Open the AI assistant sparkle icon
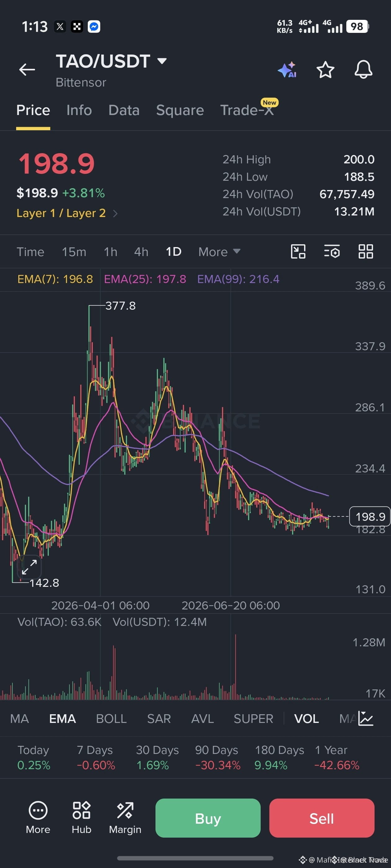Image resolution: width=391 pixels, height=868 pixels. pyautogui.click(x=287, y=70)
